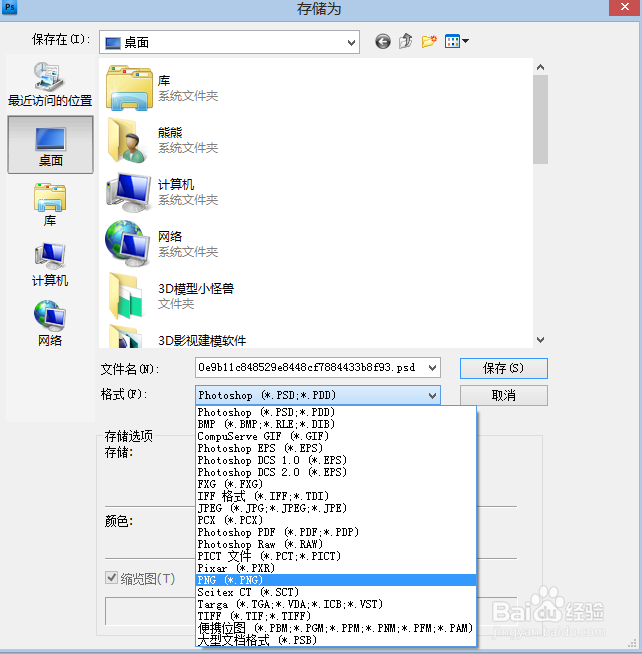
Task: Click the 保存(S) button
Action: click(504, 368)
